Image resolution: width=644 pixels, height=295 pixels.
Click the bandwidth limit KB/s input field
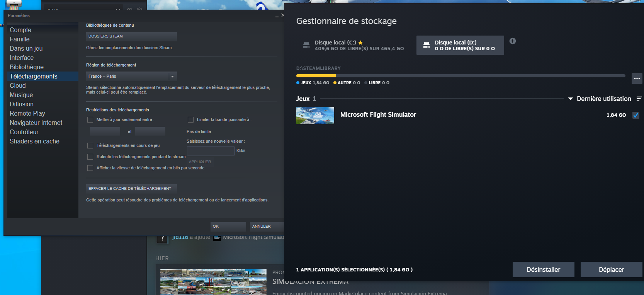pyautogui.click(x=211, y=151)
